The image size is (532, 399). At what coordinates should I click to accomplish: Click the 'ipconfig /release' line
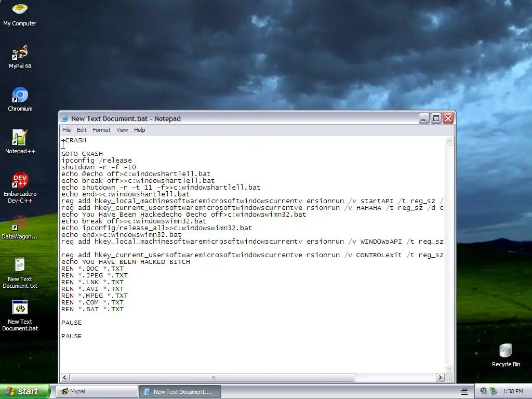(97, 161)
